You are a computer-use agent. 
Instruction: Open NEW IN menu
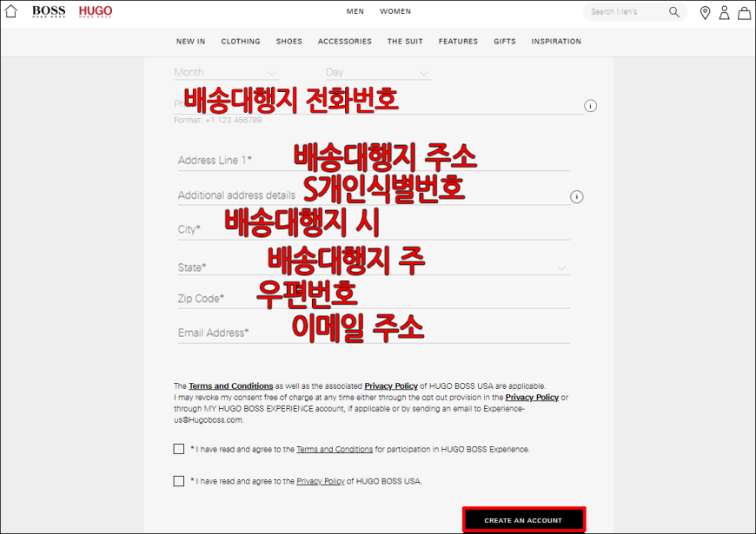pos(191,42)
